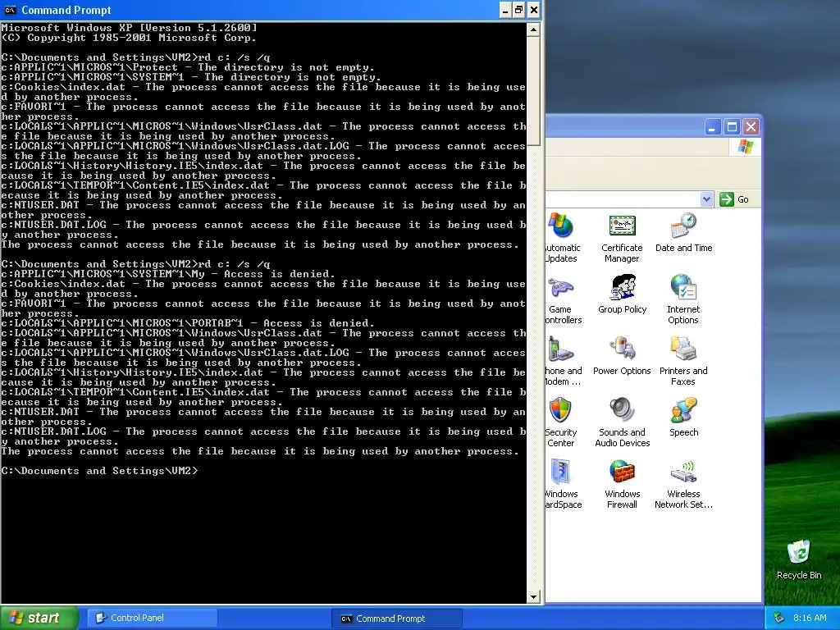The width and height of the screenshot is (840, 630).
Task: Click the taskbar clock showing 8:16 AM
Action: click(x=810, y=618)
